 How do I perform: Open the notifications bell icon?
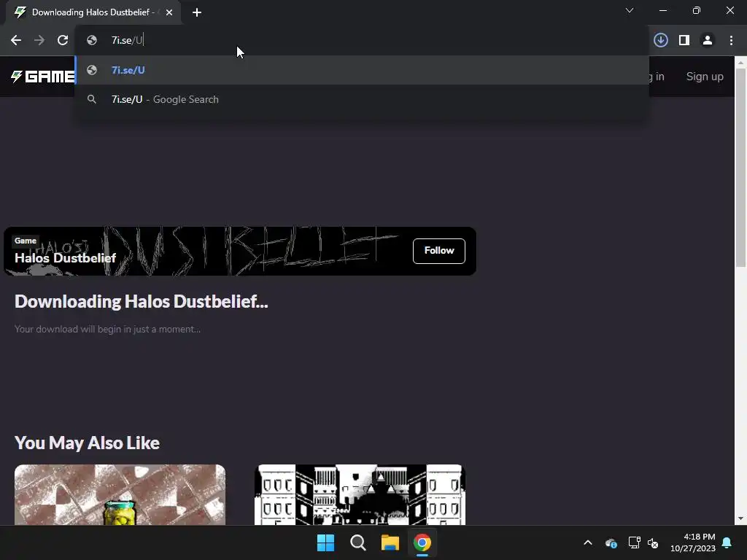[727, 542]
